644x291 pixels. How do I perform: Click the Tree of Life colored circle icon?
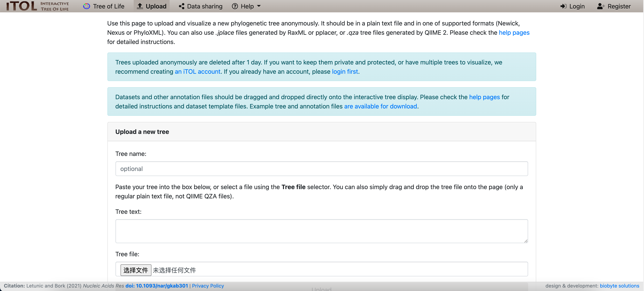[87, 6]
